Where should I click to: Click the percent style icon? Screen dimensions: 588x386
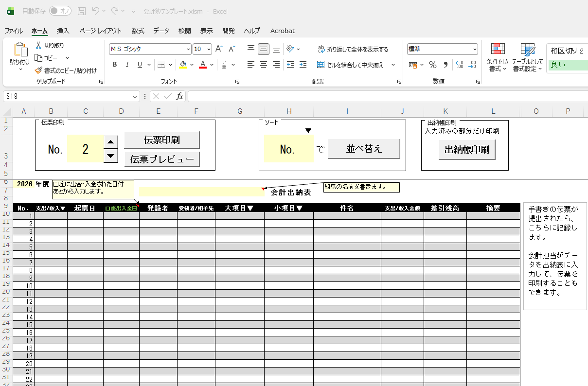432,65
